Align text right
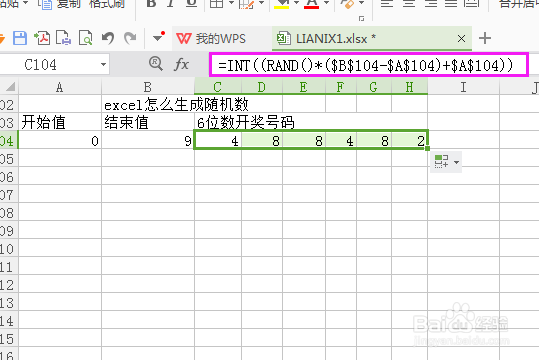 tap(431, 3)
